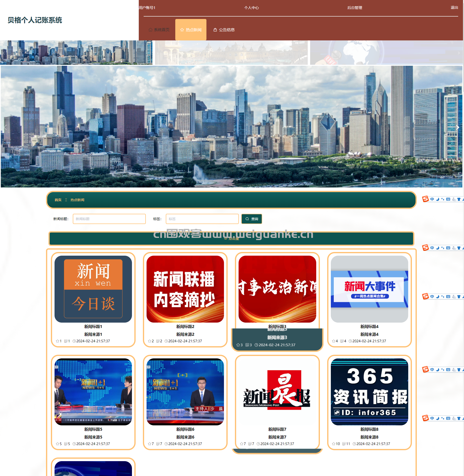Click the star icon on hovered 新闻来源3 overlay

point(238,345)
